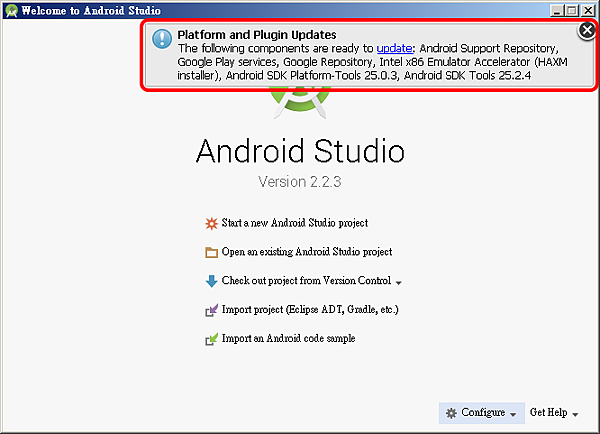Image resolution: width=600 pixels, height=434 pixels.
Task: Click the blue download arrow Version Control icon
Action: coord(211,281)
